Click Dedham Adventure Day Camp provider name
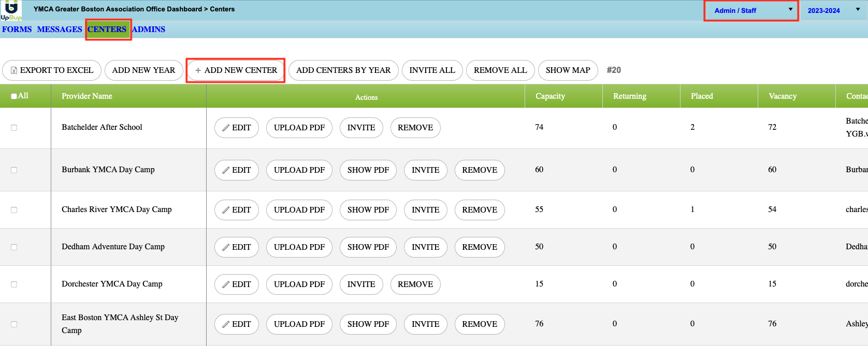The image size is (868, 346). (x=113, y=247)
